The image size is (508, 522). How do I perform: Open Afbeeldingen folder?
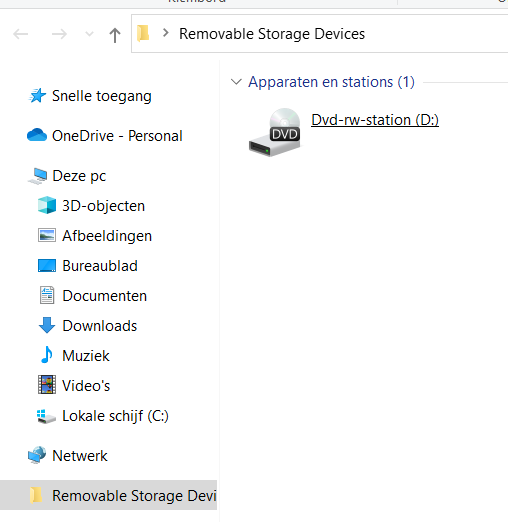coord(107,236)
